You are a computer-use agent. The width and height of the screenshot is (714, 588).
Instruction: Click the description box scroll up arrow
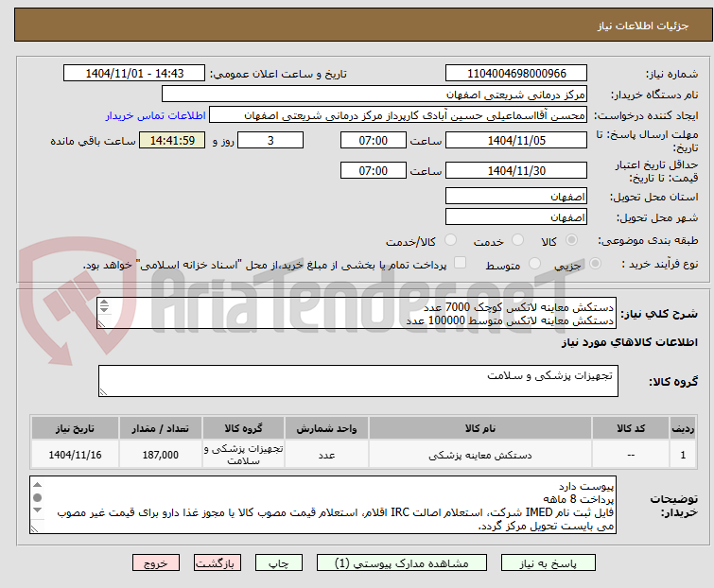(x=104, y=303)
